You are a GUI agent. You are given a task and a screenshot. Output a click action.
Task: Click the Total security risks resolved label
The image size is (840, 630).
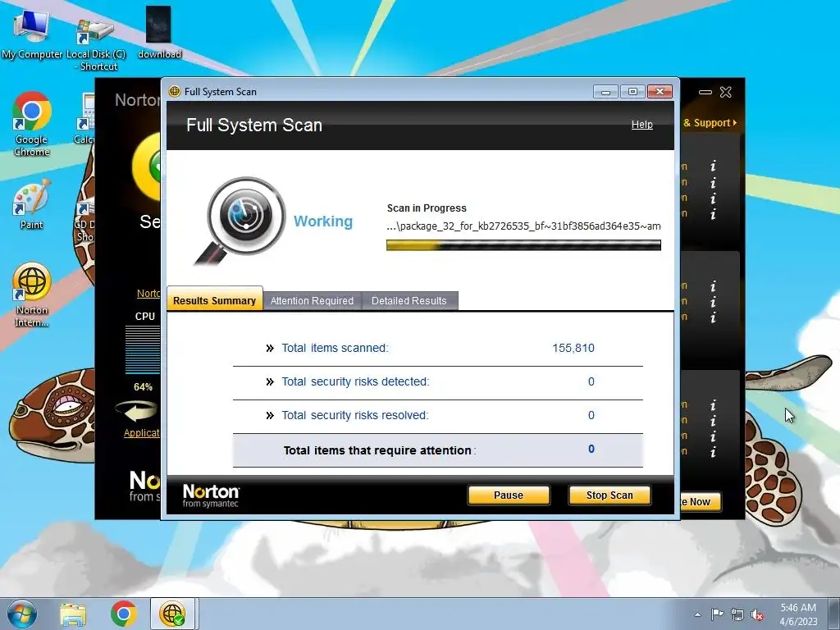point(355,415)
